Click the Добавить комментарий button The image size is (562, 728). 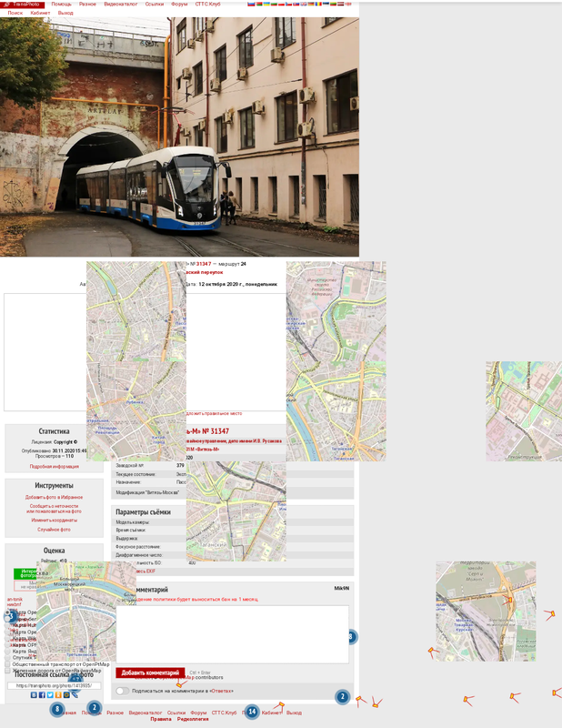(150, 672)
